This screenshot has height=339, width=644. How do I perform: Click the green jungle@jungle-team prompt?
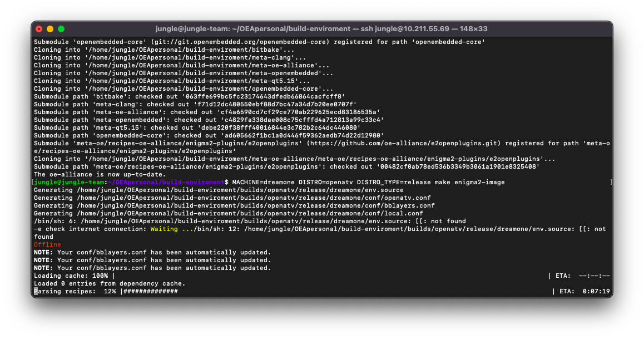pyautogui.click(x=69, y=182)
